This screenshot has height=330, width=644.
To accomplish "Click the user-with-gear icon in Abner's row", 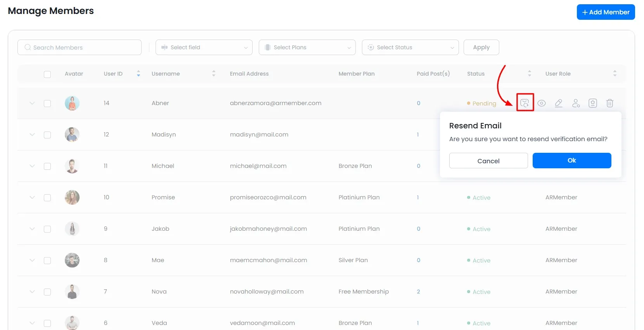I will [576, 103].
